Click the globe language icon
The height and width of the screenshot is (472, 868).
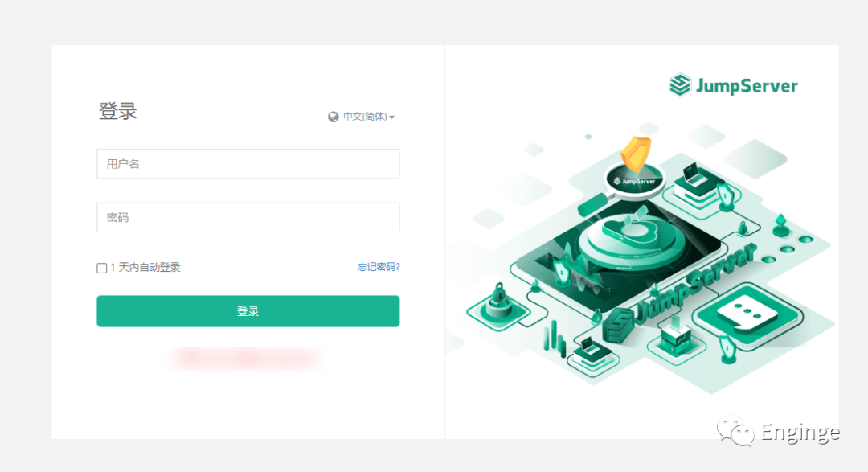334,117
